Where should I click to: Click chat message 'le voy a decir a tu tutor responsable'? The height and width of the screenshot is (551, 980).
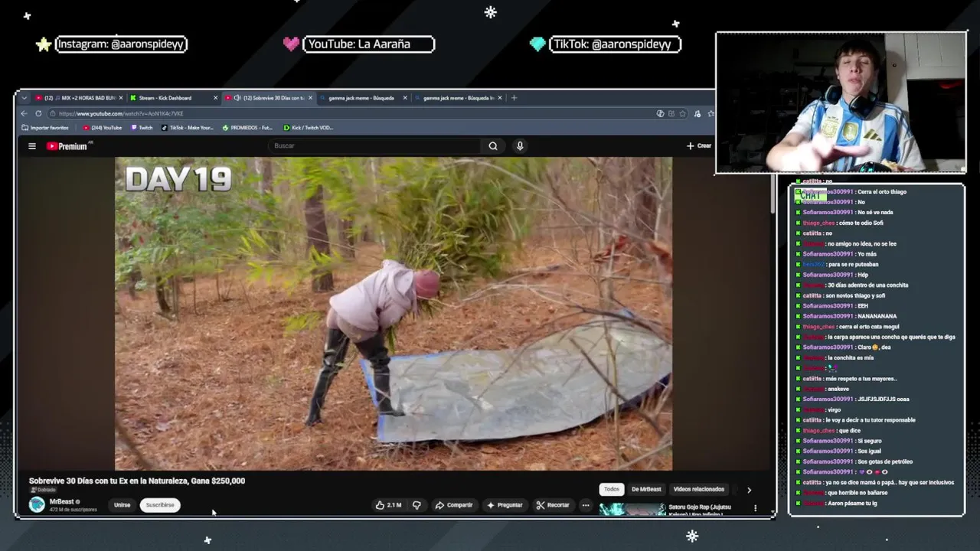click(871, 420)
